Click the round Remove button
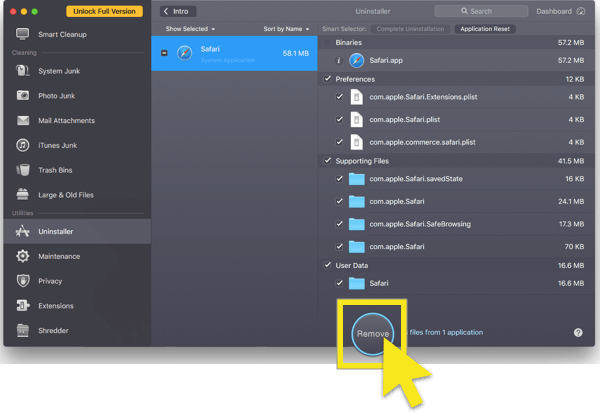This screenshot has height=414, width=600. click(372, 334)
